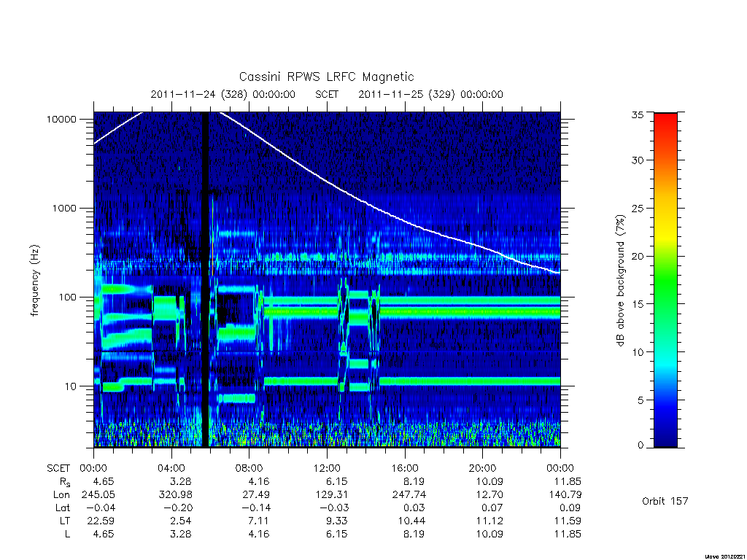Click LT value '7.11'
The height and width of the screenshot is (560, 747).
tap(259, 521)
